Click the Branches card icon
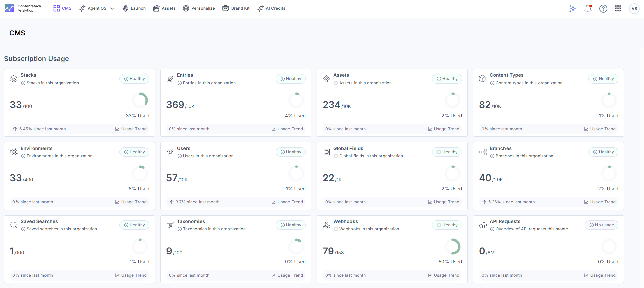Image resolution: width=644 pixels, height=288 pixels. point(483,152)
